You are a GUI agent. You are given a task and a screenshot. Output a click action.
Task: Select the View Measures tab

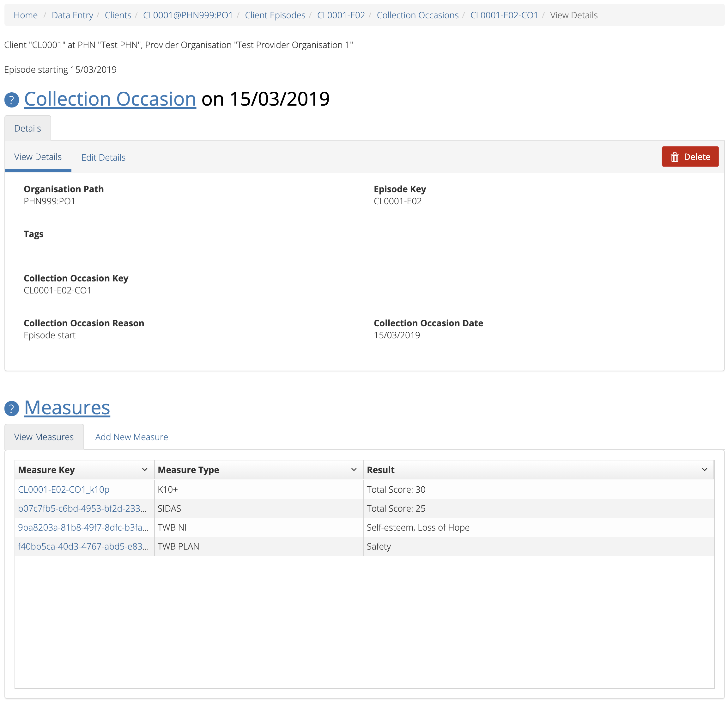(x=44, y=437)
